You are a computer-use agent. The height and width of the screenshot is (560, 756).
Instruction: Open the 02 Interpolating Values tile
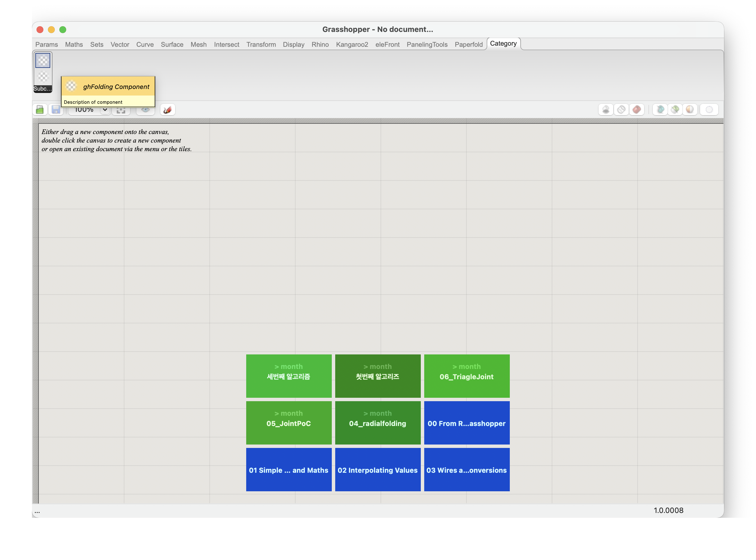coord(377,470)
